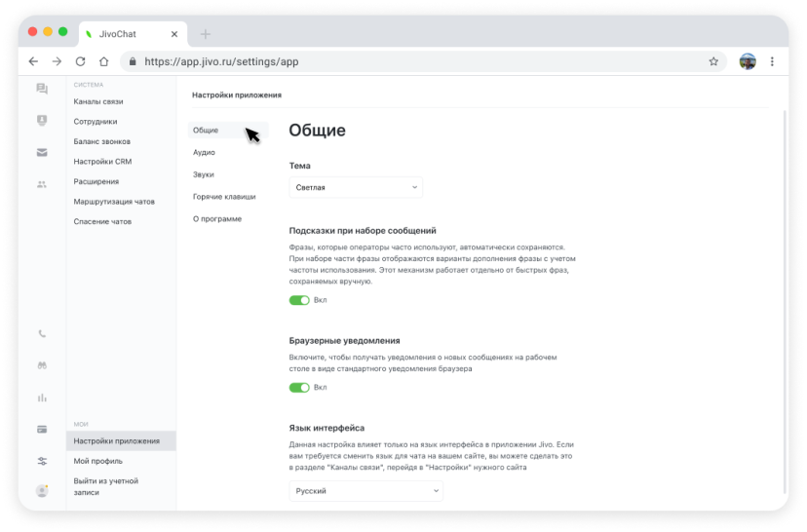The image size is (807, 532).
Task: Disable the Браузерные уведомления toggle
Action: (x=299, y=388)
